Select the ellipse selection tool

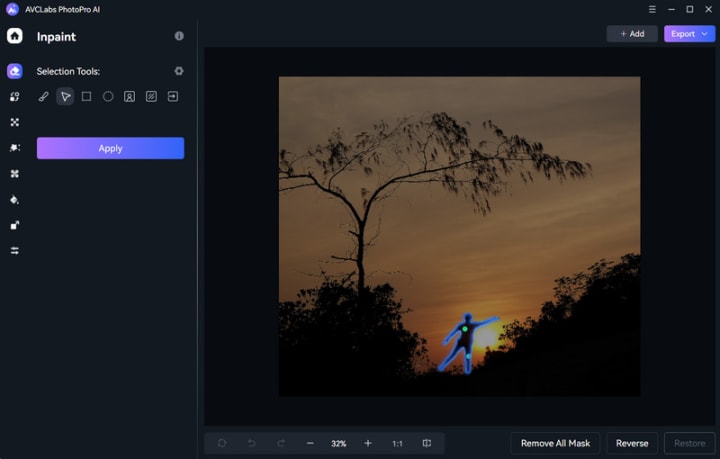pyautogui.click(x=108, y=96)
